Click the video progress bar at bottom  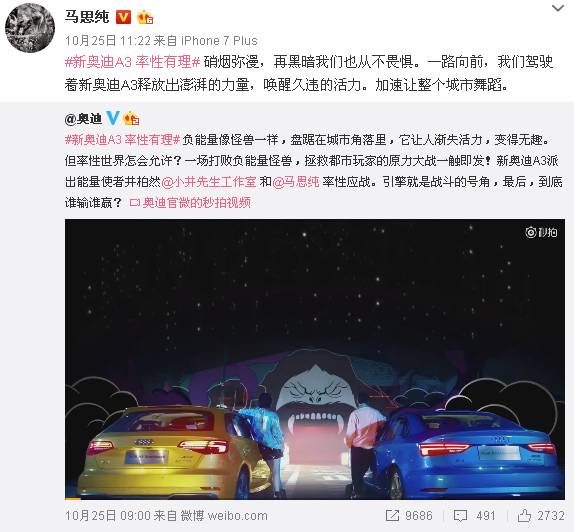pyautogui.click(x=315, y=498)
